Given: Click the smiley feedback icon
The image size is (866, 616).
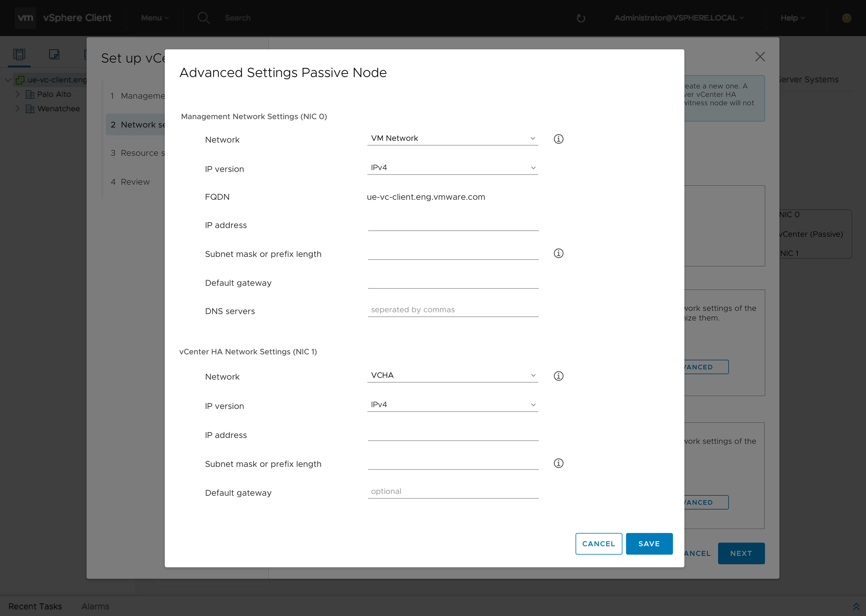Looking at the screenshot, I should pos(846,18).
